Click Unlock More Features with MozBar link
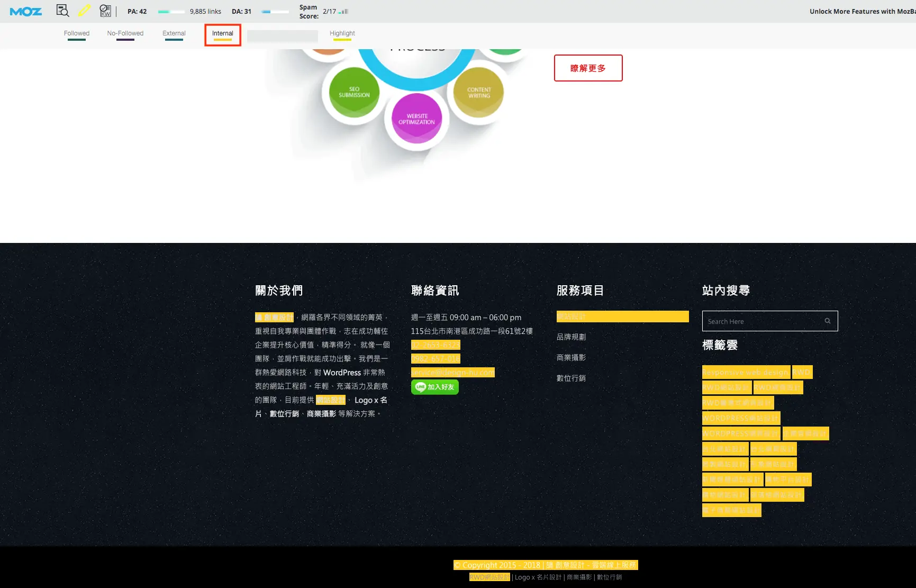The width and height of the screenshot is (916, 588). [x=862, y=11]
